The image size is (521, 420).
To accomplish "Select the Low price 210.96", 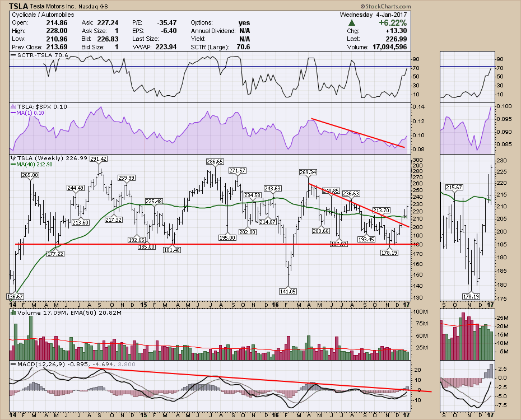I will (57, 39).
